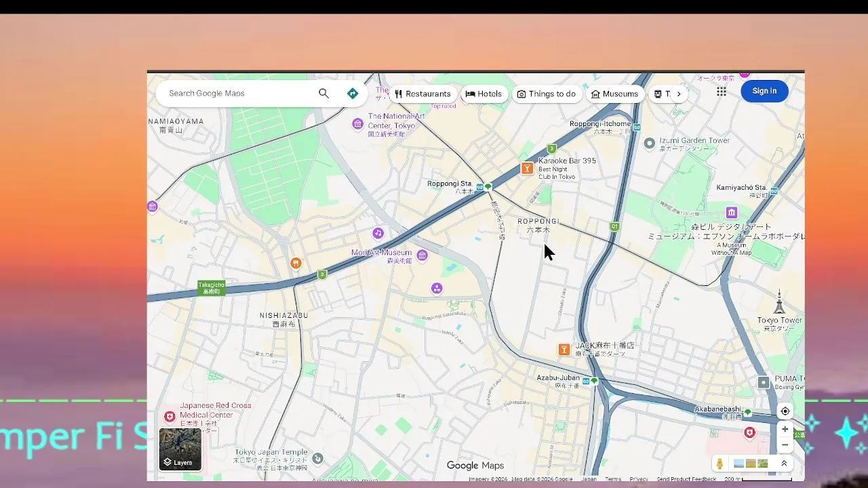Click the NISHIAZABU district label
868x488 pixels.
[x=283, y=315]
